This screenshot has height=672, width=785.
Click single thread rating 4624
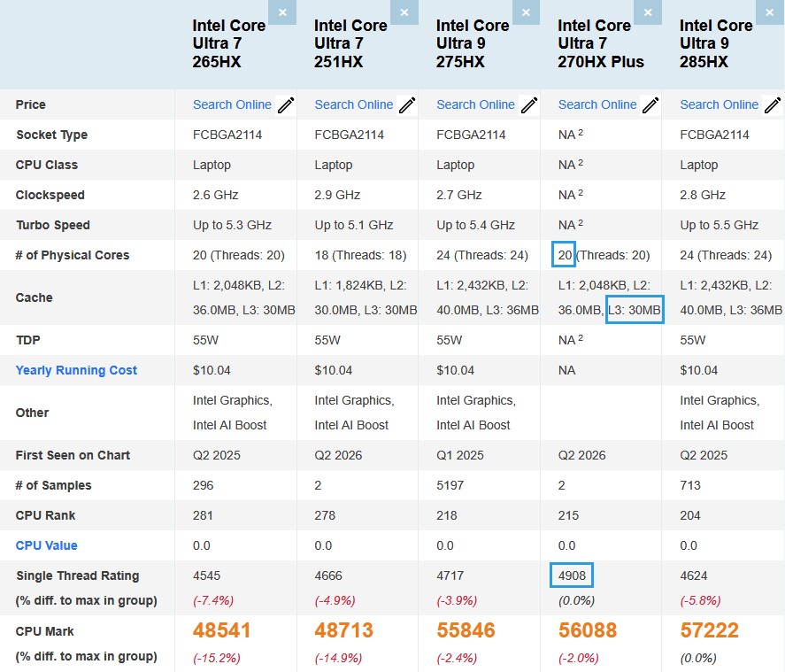click(693, 575)
